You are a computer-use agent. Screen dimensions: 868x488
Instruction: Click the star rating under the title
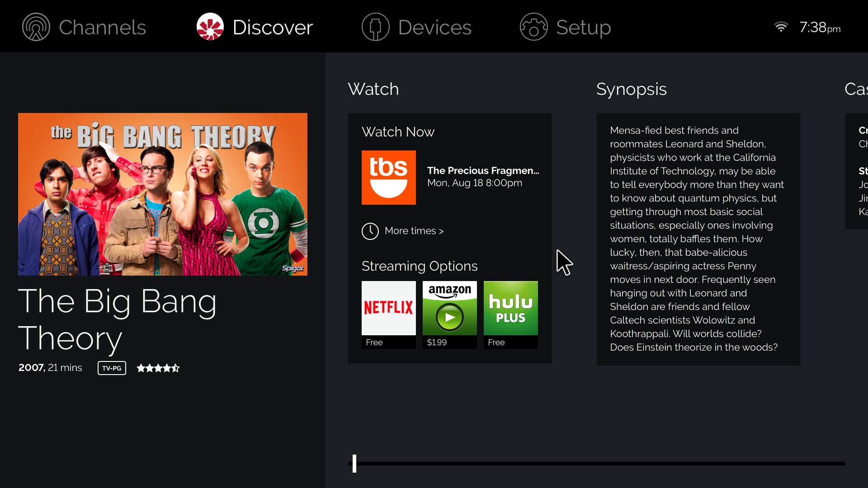coord(158,368)
